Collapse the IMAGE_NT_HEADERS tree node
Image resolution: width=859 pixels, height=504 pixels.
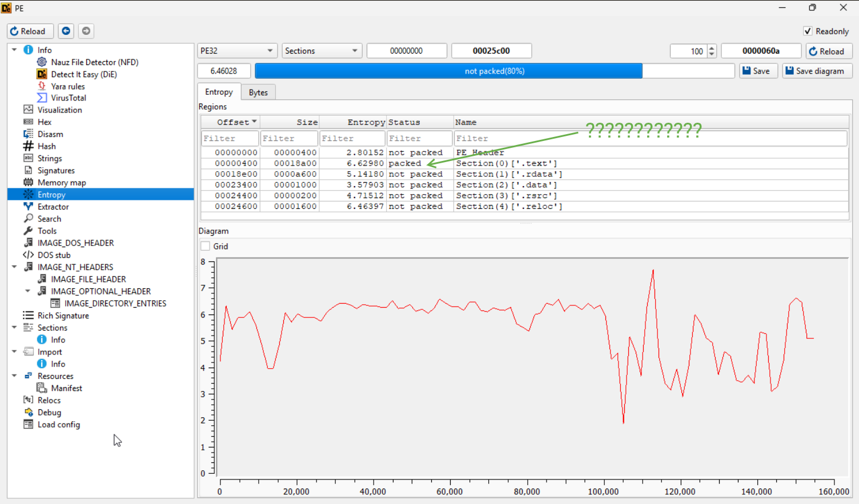coord(14,267)
